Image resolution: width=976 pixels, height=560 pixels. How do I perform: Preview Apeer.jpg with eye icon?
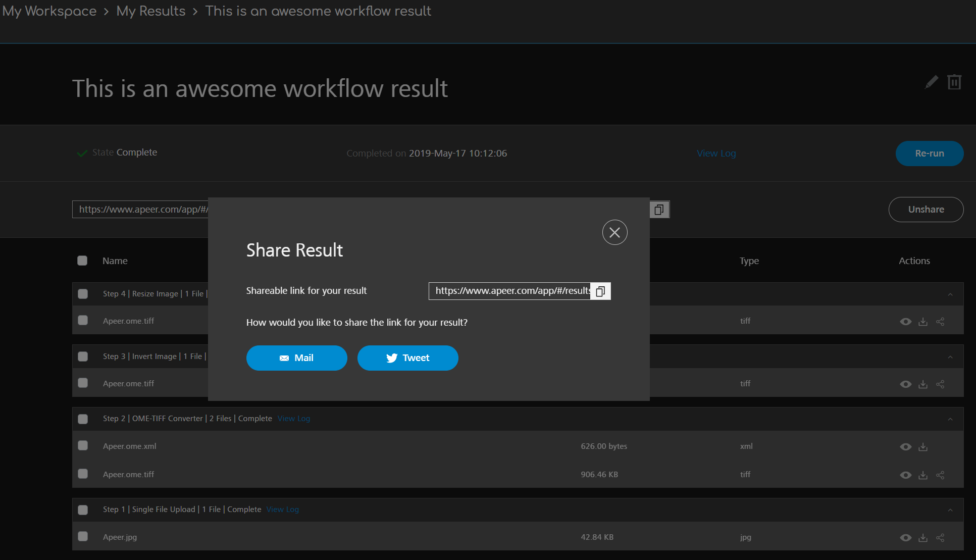[905, 538]
